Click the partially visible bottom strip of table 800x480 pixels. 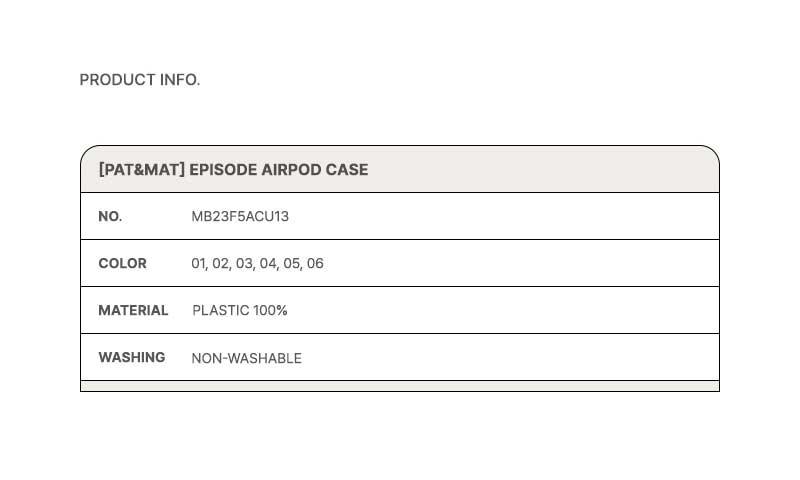click(x=400, y=386)
